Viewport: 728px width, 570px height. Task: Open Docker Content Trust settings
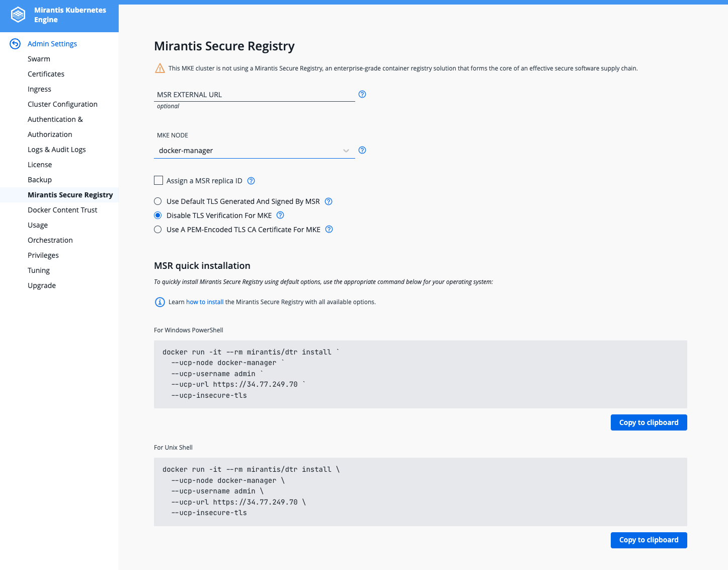pos(62,210)
